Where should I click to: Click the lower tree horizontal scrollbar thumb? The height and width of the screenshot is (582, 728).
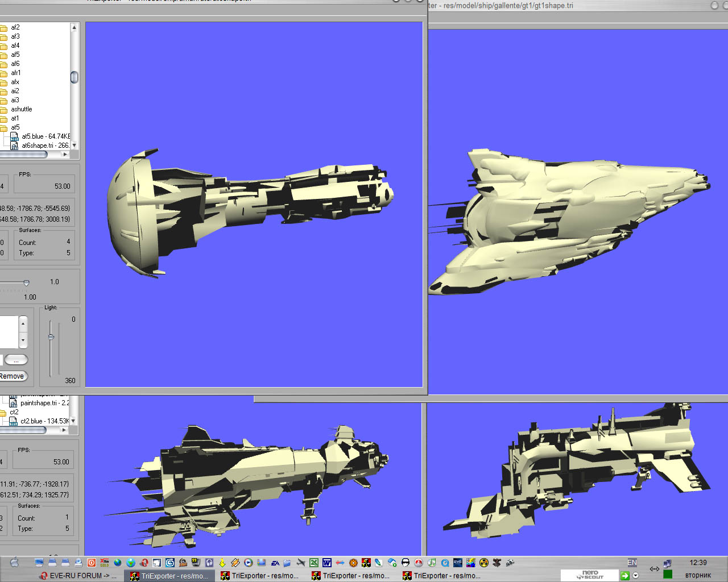(23, 430)
